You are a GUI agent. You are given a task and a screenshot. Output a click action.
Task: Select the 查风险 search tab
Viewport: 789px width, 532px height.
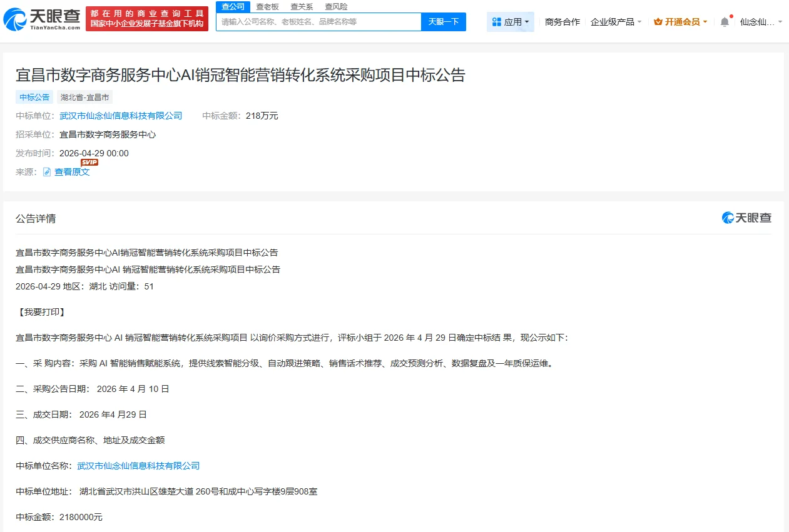(x=336, y=7)
